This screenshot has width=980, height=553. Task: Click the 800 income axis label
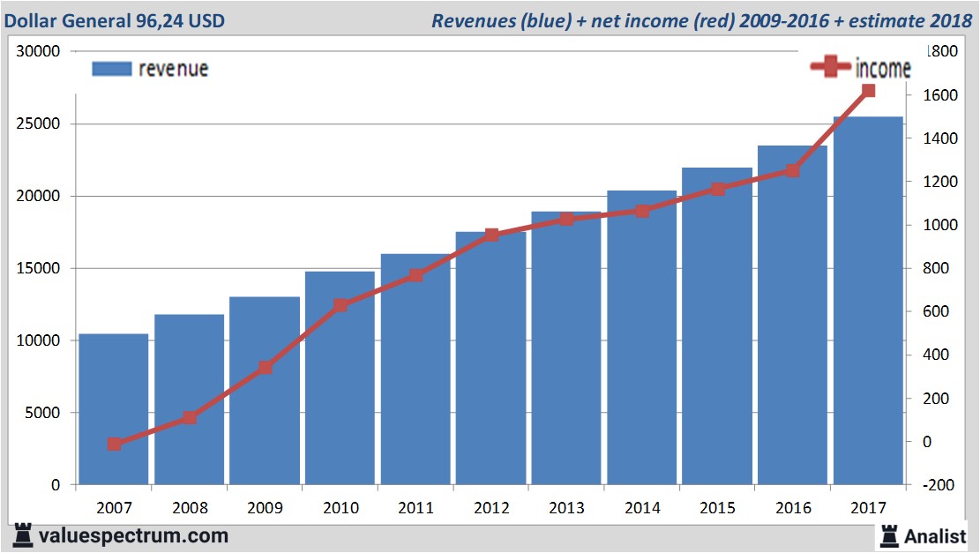click(x=936, y=268)
